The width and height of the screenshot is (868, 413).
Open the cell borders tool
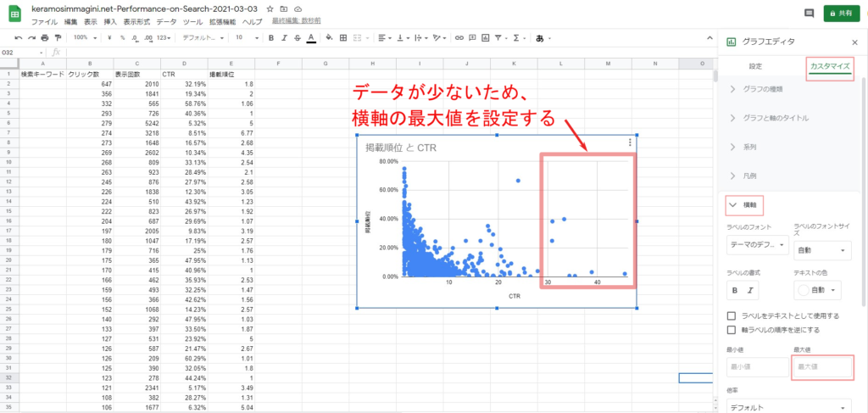pos(343,37)
